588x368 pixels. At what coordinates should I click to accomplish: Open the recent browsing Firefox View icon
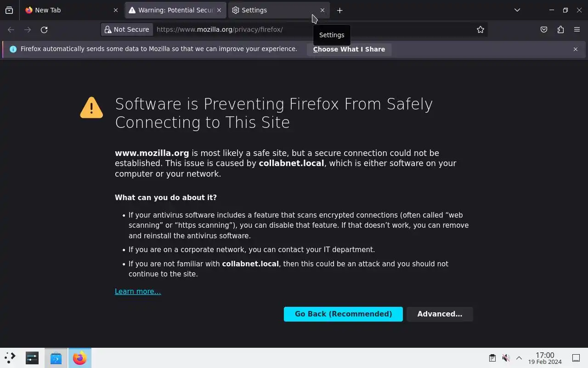[x=9, y=10]
